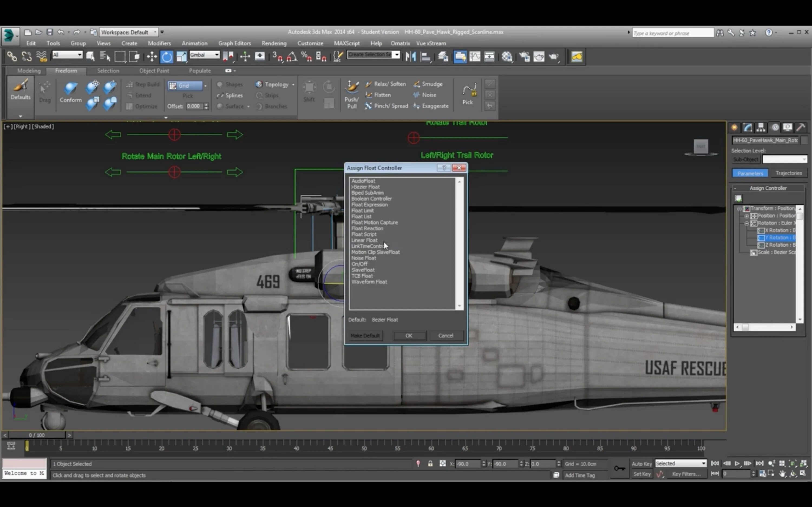Open the Animation menu
This screenshot has height=507, width=812.
pos(195,43)
